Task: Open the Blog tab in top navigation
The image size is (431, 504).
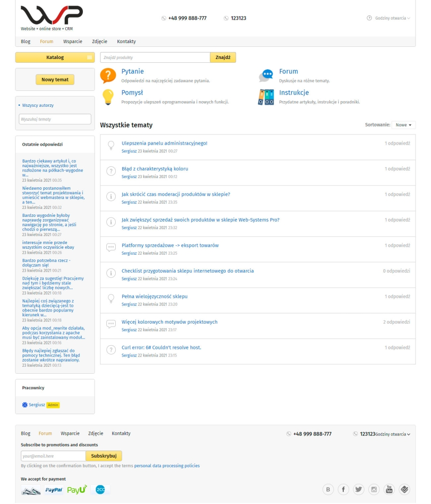Action: 26,42
